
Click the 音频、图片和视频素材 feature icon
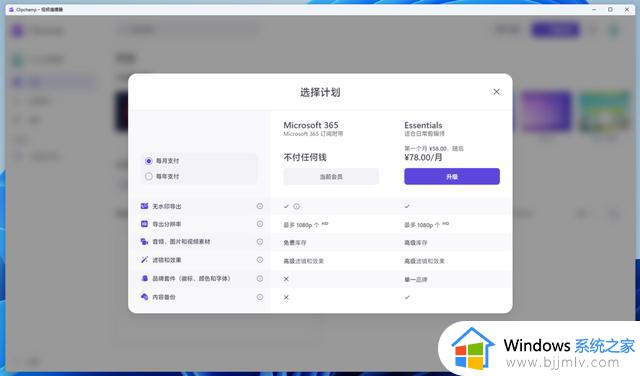144,242
